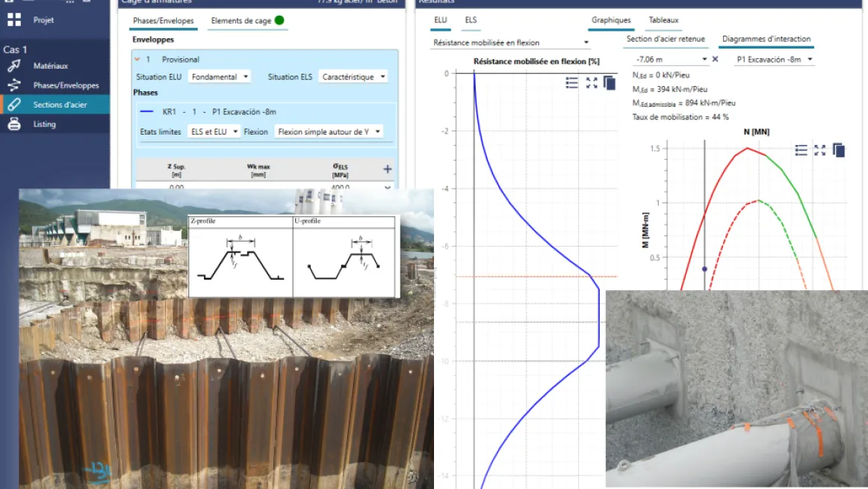Copy the N-M interaction diagram
The width and height of the screenshot is (868, 489).
point(839,150)
